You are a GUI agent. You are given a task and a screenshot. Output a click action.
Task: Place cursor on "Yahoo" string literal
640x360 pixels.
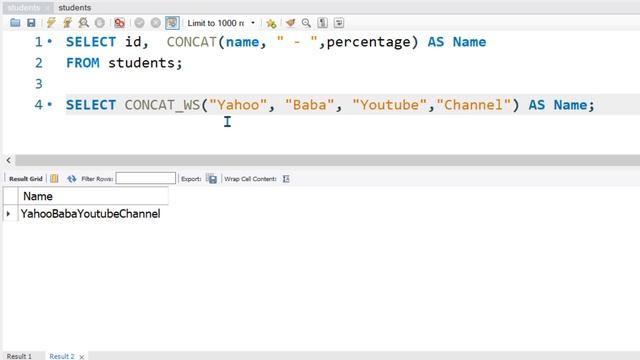(238, 105)
